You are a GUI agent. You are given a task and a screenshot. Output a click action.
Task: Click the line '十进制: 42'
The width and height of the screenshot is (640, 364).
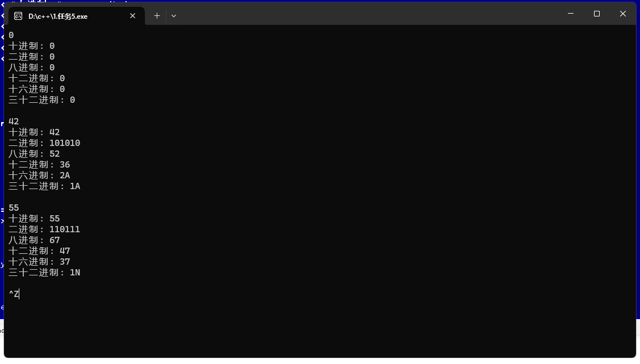pyautogui.click(x=34, y=132)
